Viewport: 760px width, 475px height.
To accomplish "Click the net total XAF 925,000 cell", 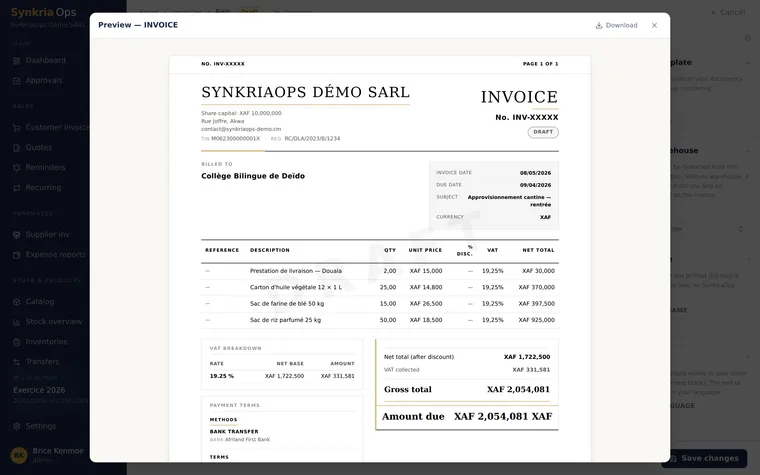I will tap(537, 320).
